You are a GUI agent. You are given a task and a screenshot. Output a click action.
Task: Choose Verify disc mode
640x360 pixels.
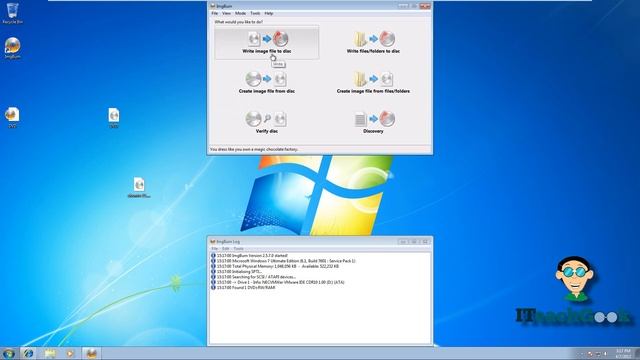pyautogui.click(x=267, y=122)
